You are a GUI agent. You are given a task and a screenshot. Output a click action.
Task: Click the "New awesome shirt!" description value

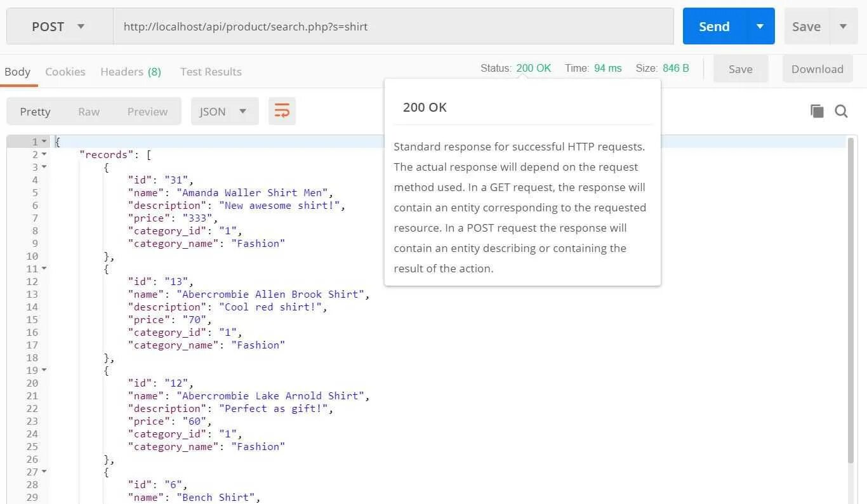tap(280, 205)
